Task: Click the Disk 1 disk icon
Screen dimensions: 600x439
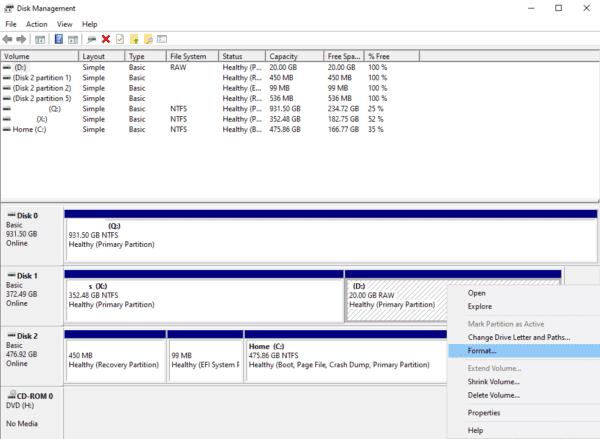Action: 11,275
